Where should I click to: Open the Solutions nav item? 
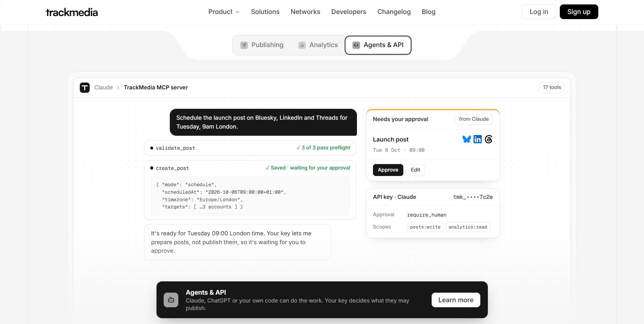tap(265, 12)
